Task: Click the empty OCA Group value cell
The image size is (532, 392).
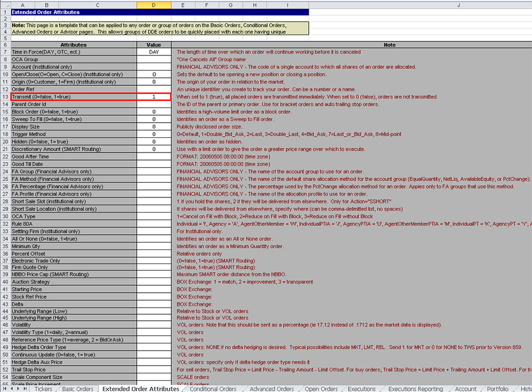Action: [x=154, y=60]
